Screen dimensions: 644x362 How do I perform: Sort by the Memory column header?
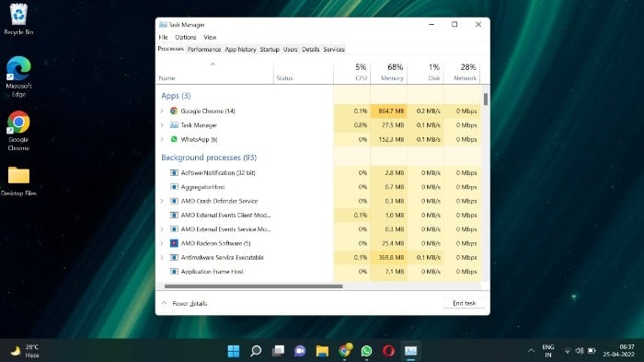click(388, 73)
